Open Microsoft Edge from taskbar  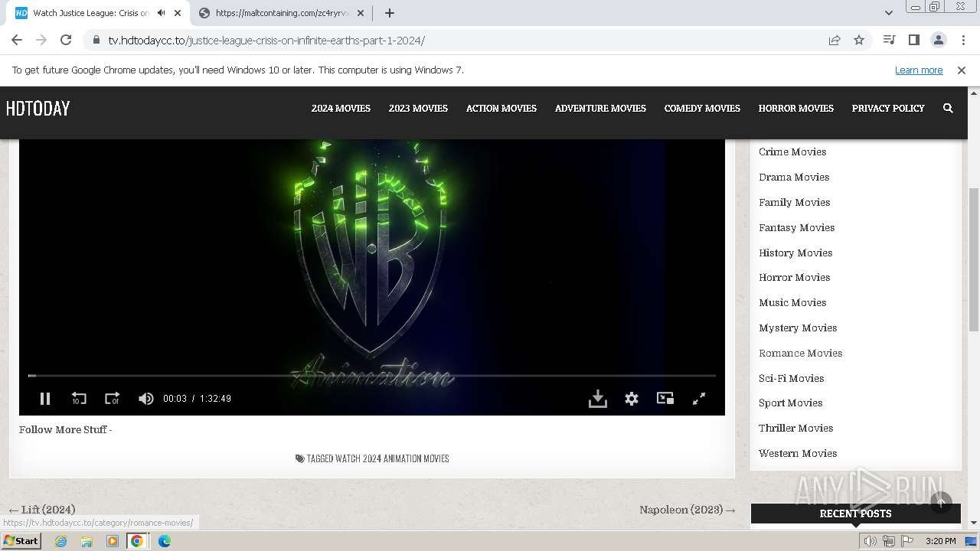coord(164,541)
